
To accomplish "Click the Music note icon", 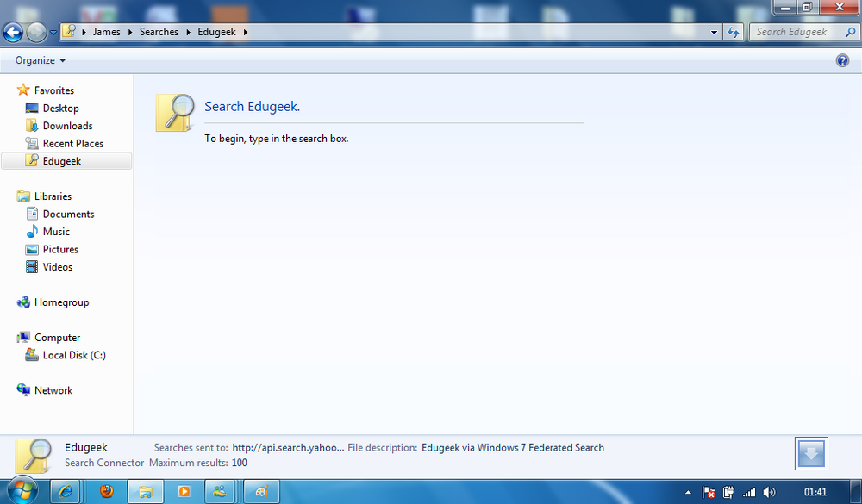I will 32,232.
